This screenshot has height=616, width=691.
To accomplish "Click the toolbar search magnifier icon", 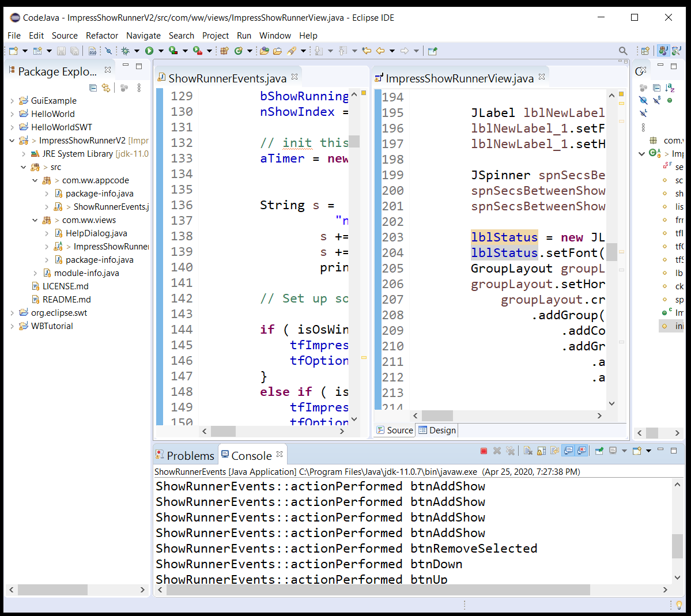I will pos(622,51).
